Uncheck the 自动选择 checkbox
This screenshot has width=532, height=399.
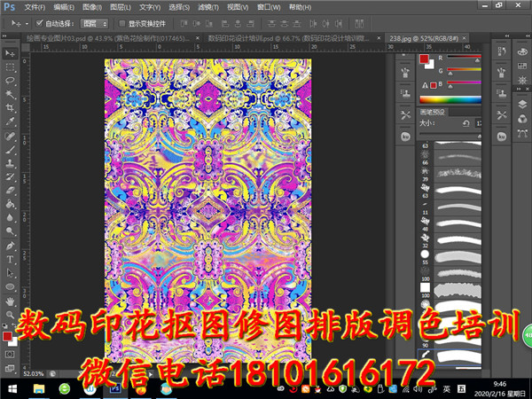[39, 23]
